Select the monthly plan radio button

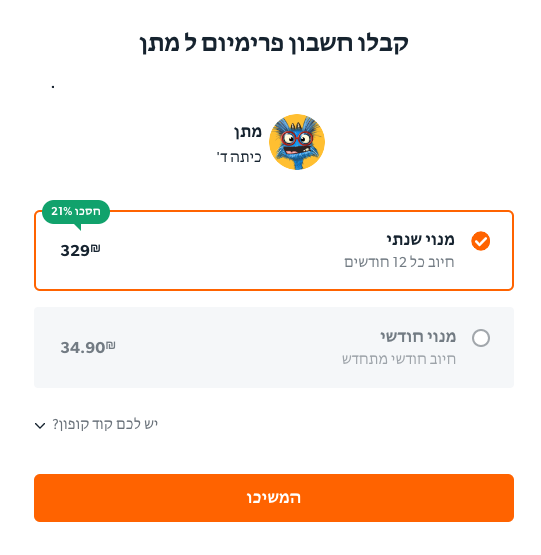pyautogui.click(x=481, y=338)
